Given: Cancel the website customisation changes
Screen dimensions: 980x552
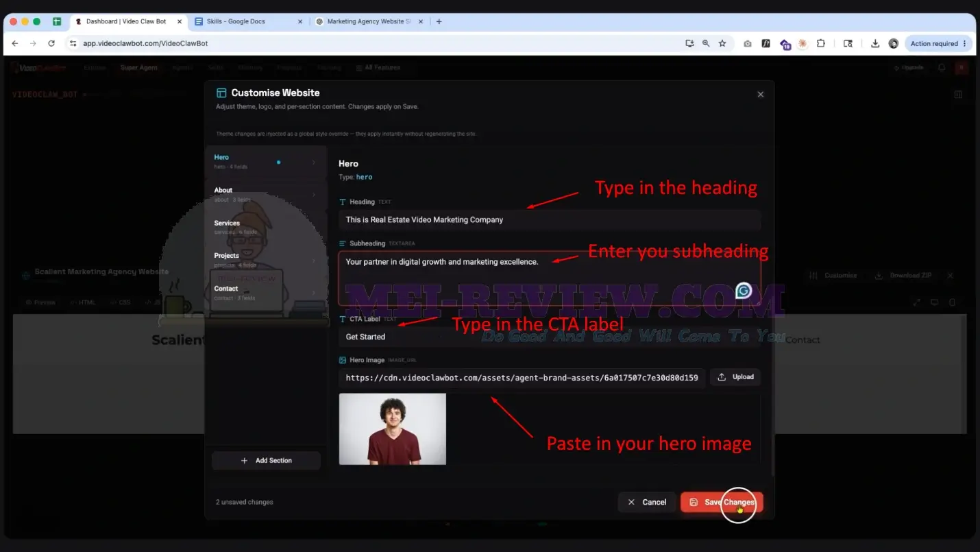Looking at the screenshot, I should [647, 502].
